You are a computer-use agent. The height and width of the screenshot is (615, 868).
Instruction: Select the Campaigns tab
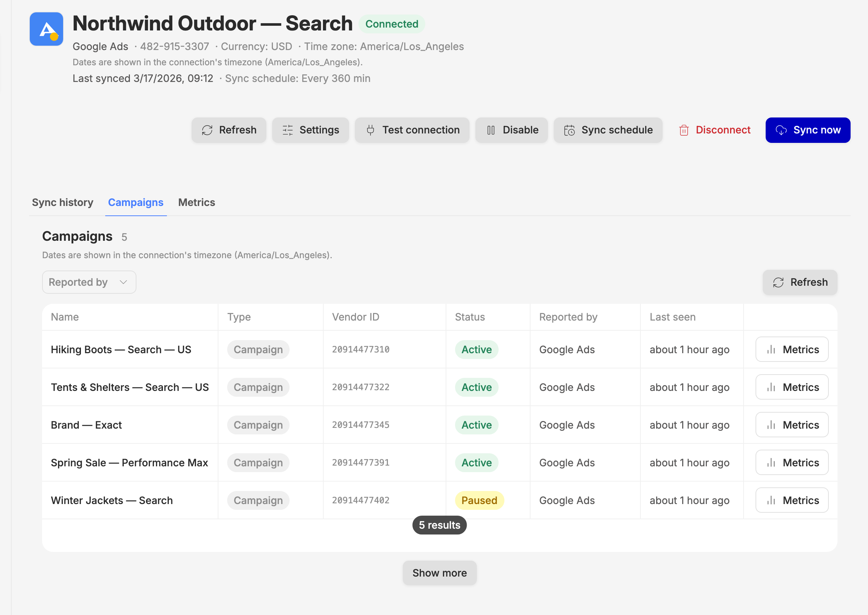click(x=136, y=203)
